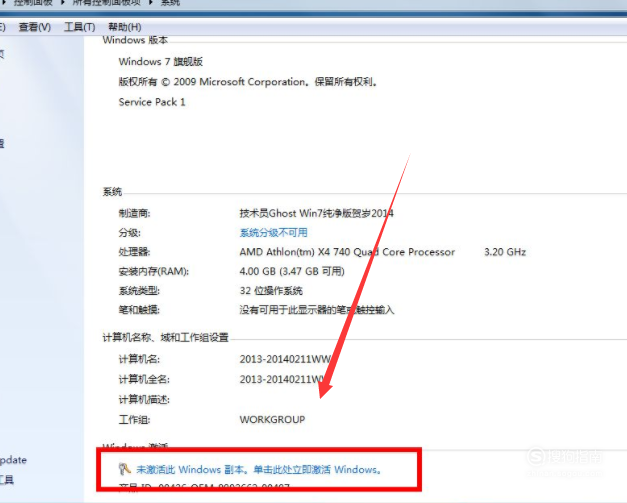627x503 pixels.
Task: Click the 计算机名称、域和工作组设置 heading
Action: pyautogui.click(x=166, y=338)
